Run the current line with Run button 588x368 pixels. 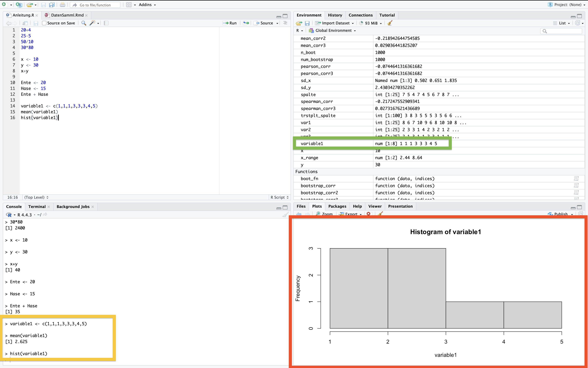(x=230, y=23)
